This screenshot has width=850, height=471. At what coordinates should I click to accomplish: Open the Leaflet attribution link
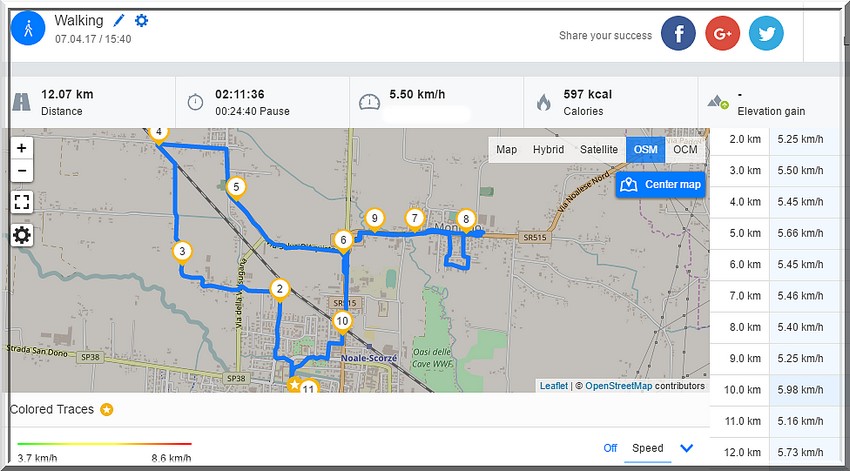click(553, 386)
